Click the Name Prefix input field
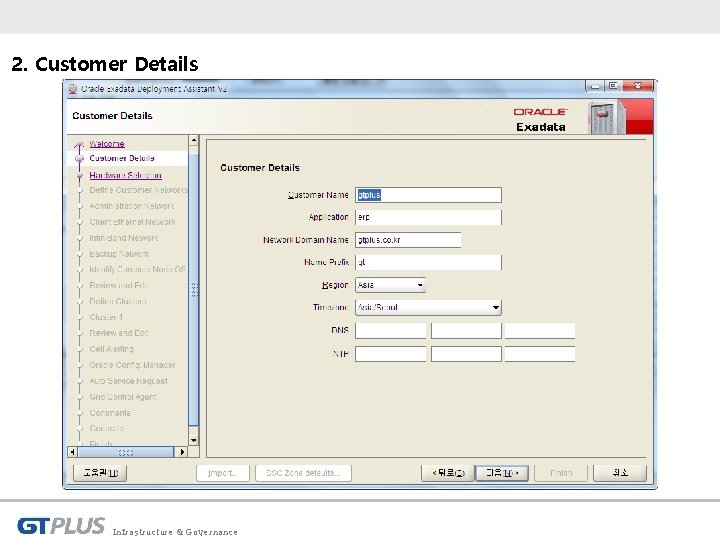Image resolution: width=720 pixels, height=540 pixels. click(x=428, y=262)
